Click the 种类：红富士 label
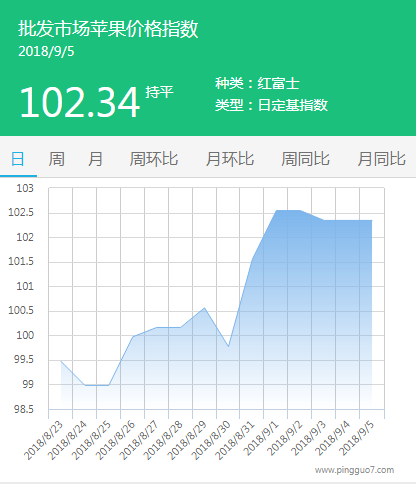The height and width of the screenshot is (484, 416). coord(257,83)
